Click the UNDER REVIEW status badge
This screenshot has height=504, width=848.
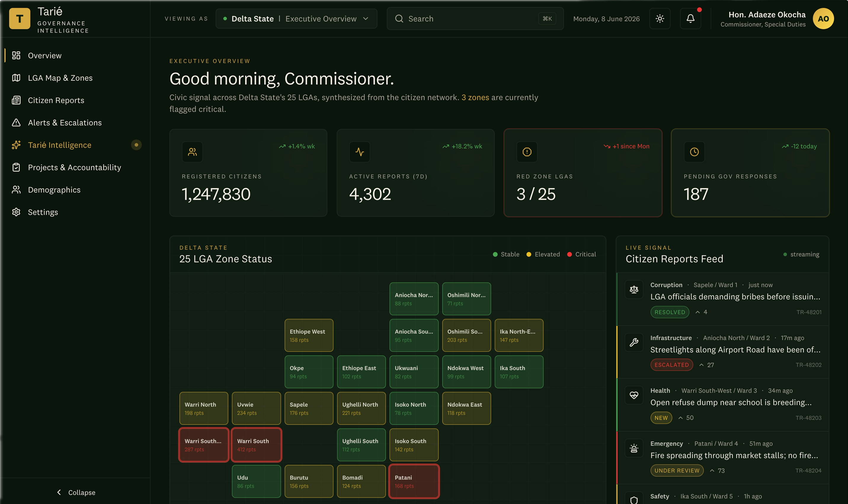coord(677,471)
